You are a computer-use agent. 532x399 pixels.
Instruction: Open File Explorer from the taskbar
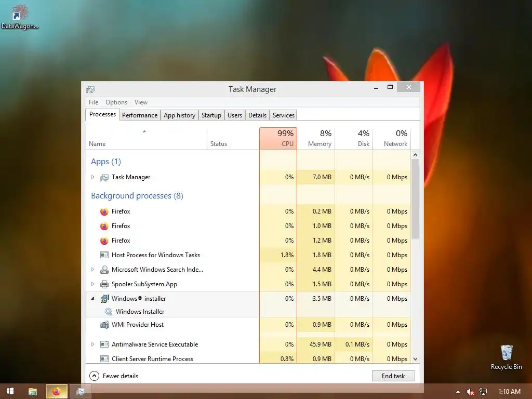[x=33, y=392]
